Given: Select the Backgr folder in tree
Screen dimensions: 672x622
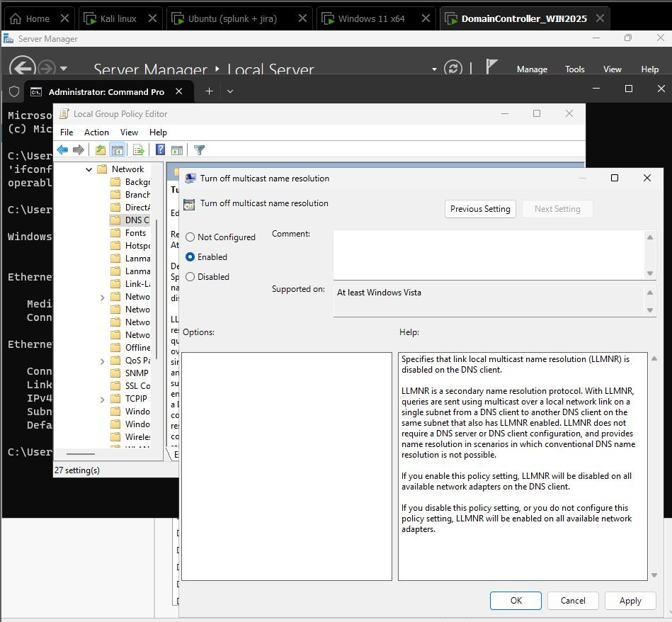Looking at the screenshot, I should click(x=130, y=182).
